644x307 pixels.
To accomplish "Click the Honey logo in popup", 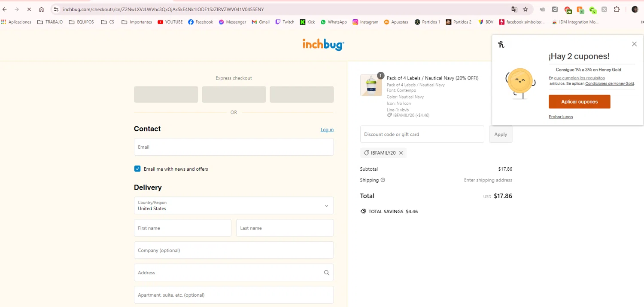I will tap(501, 44).
